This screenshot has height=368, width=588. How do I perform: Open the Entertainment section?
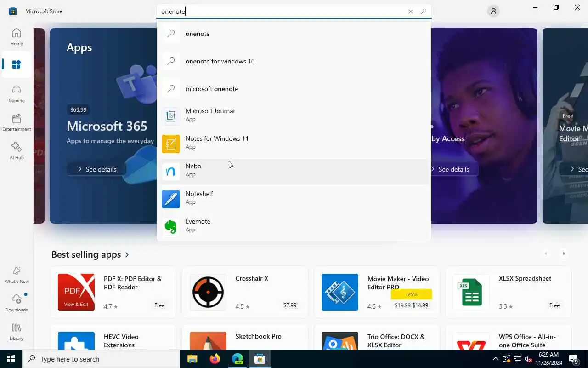point(17,122)
